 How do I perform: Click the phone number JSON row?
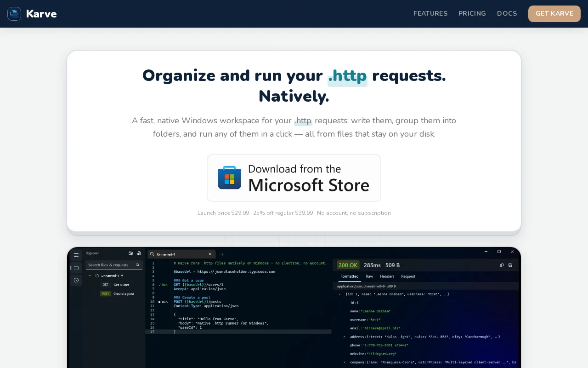pyautogui.click(x=379, y=345)
